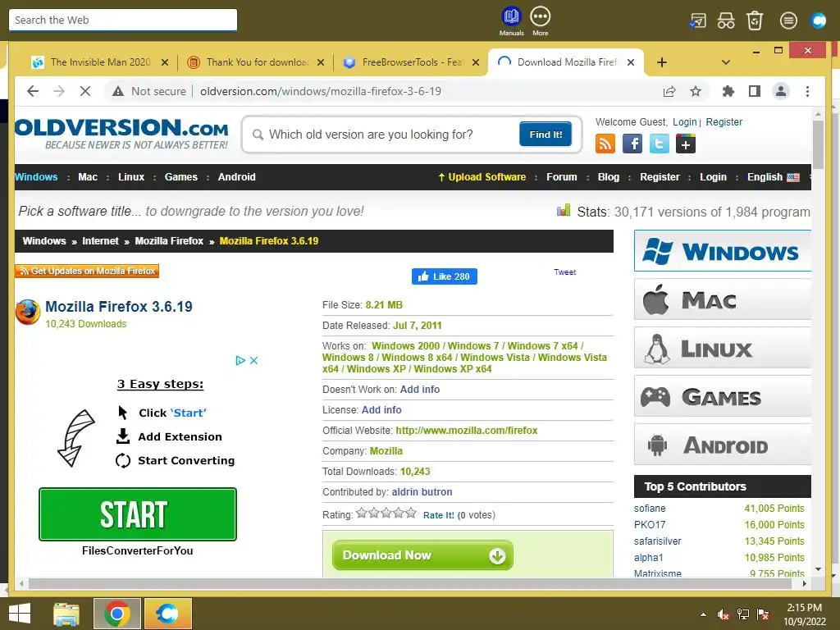Open the Linux category sidebar banner
840x630 pixels.
[x=723, y=348]
